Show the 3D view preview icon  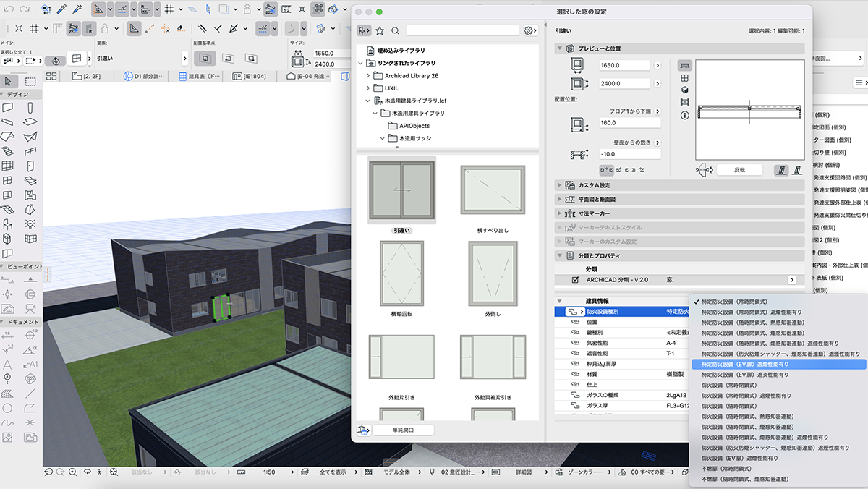(684, 90)
